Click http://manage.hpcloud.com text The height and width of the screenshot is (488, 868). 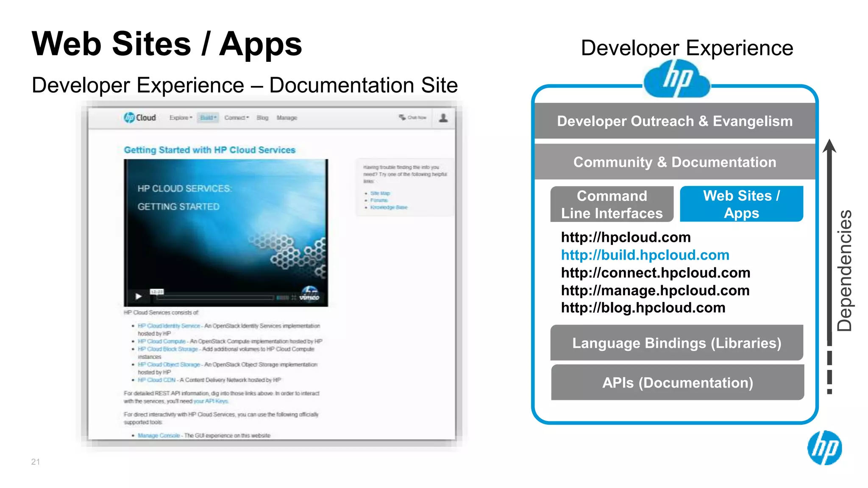coord(655,291)
